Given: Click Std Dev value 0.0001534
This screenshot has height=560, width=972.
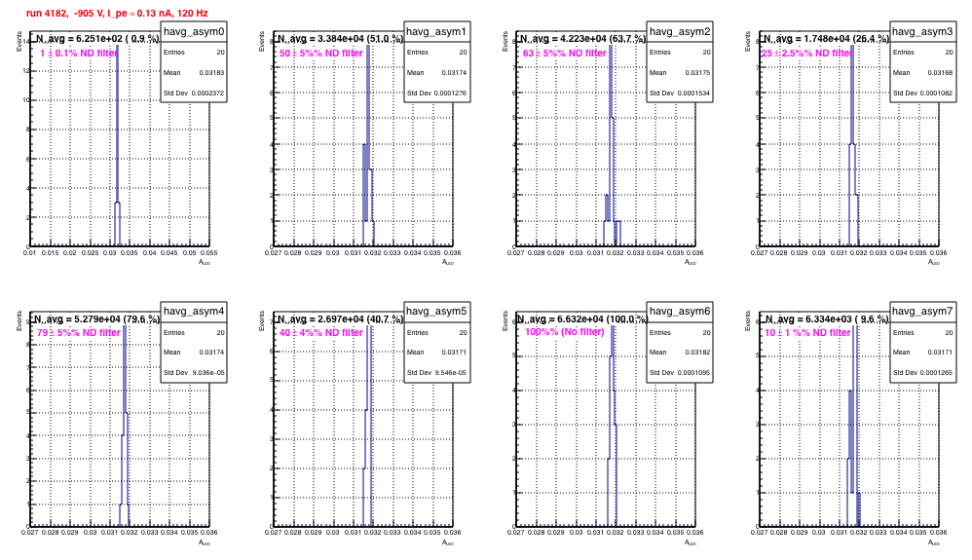Looking at the screenshot, I should coord(693,93).
